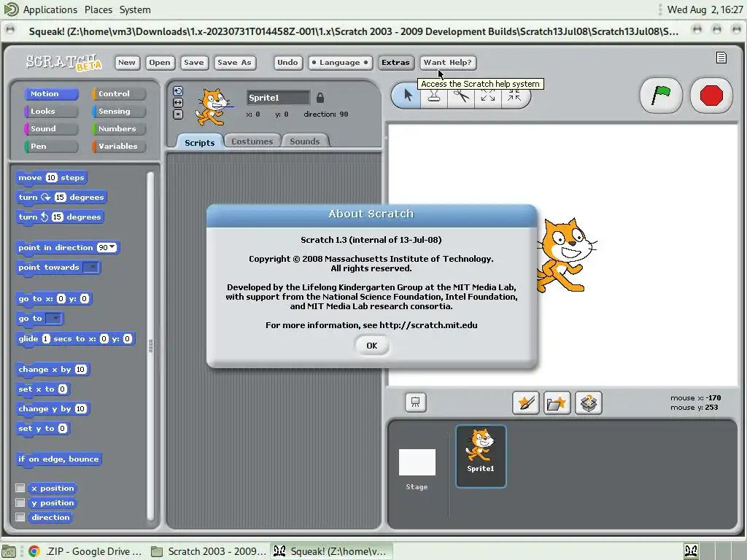Click the New button
Image resolution: width=747 pixels, height=560 pixels.
[127, 63]
